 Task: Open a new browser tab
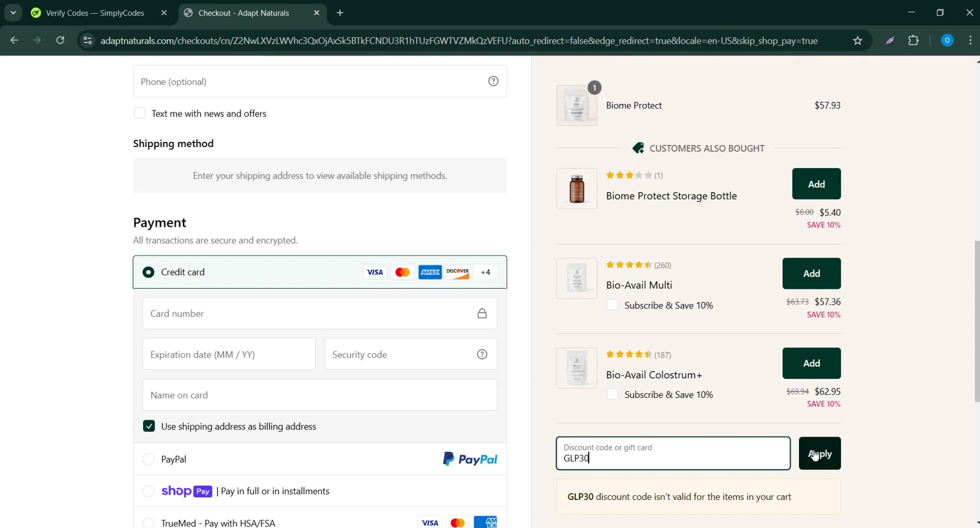[340, 12]
